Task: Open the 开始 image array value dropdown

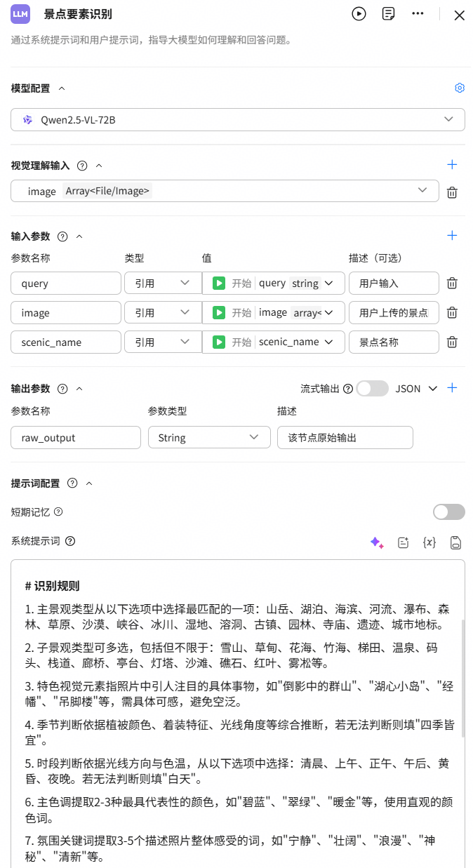Action: click(x=274, y=313)
